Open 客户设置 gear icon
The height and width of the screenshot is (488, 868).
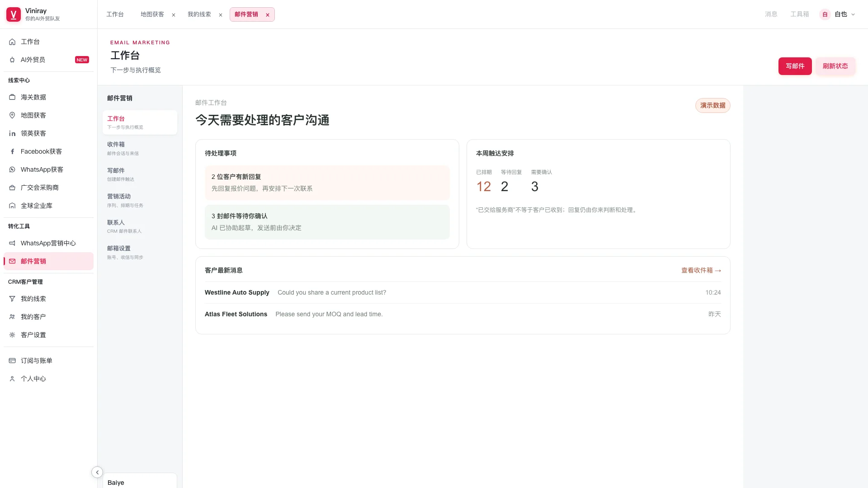(x=12, y=335)
